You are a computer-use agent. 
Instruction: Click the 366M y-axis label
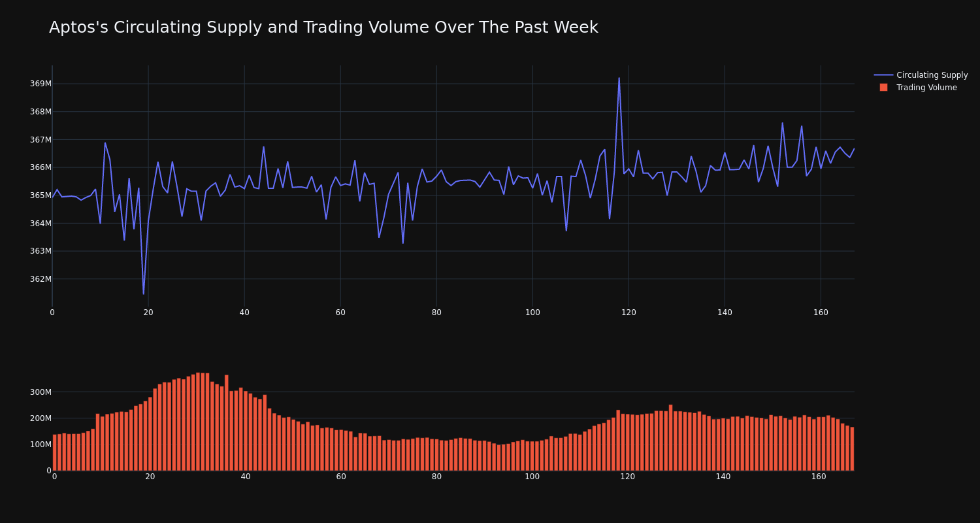pos(41,167)
